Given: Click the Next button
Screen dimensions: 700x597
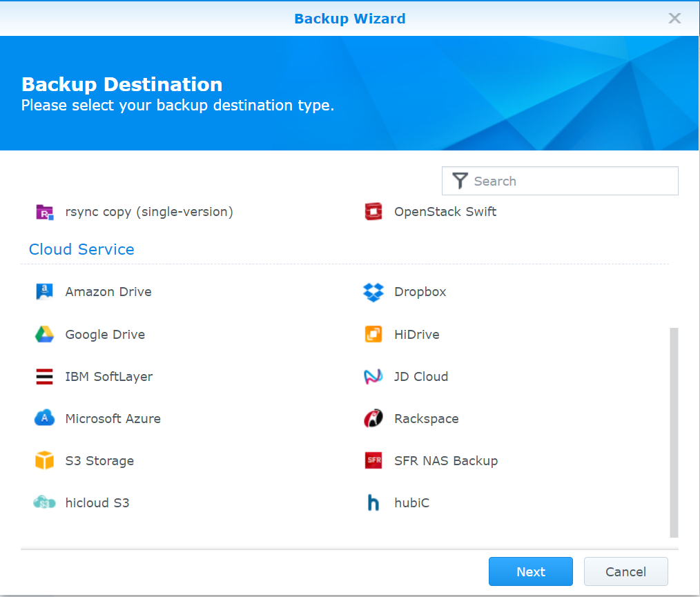Looking at the screenshot, I should [530, 571].
